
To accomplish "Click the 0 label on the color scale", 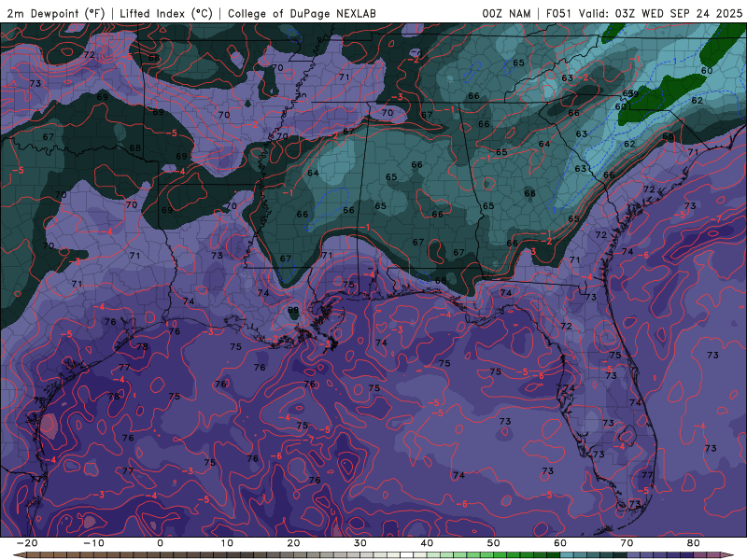I will [160, 543].
